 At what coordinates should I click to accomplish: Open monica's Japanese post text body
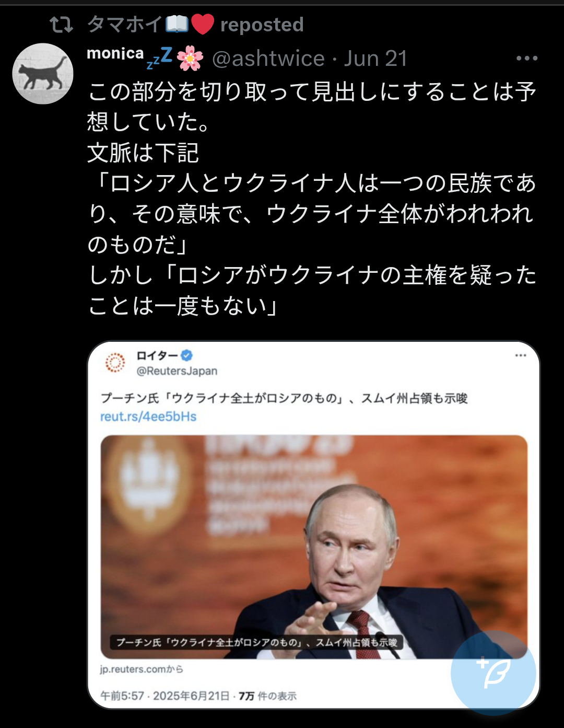pyautogui.click(x=312, y=199)
